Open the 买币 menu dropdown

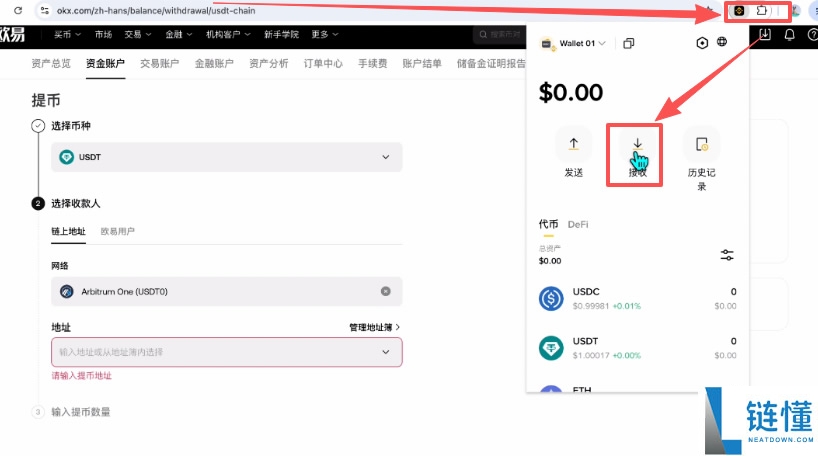click(67, 34)
